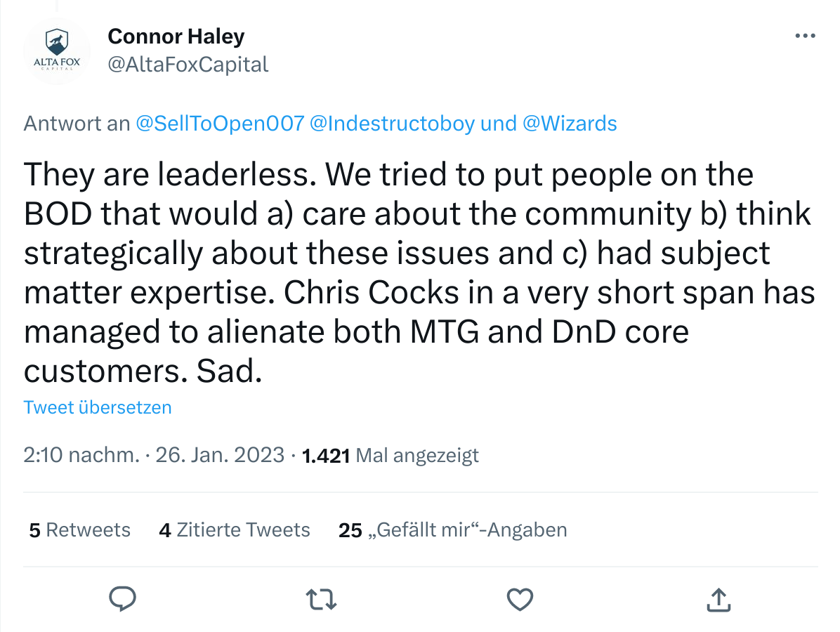Image resolution: width=840 pixels, height=632 pixels.
Task: Click the @AltaFoxCapital handle under the name
Action: [188, 65]
